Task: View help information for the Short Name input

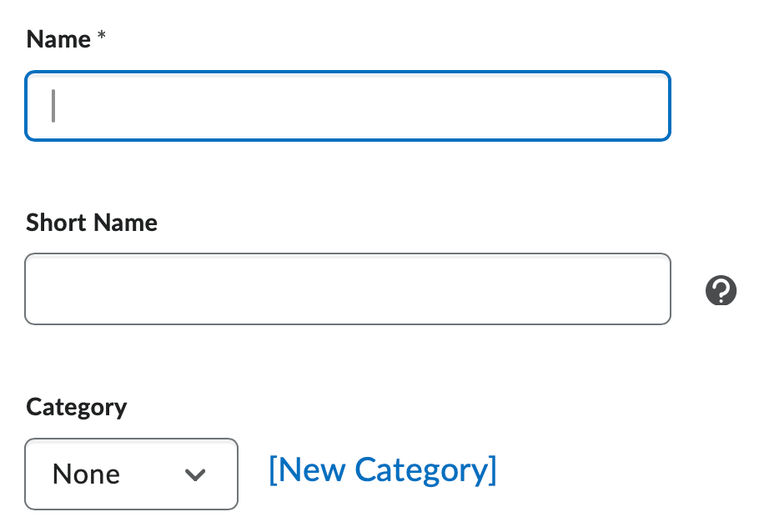Action: (720, 290)
